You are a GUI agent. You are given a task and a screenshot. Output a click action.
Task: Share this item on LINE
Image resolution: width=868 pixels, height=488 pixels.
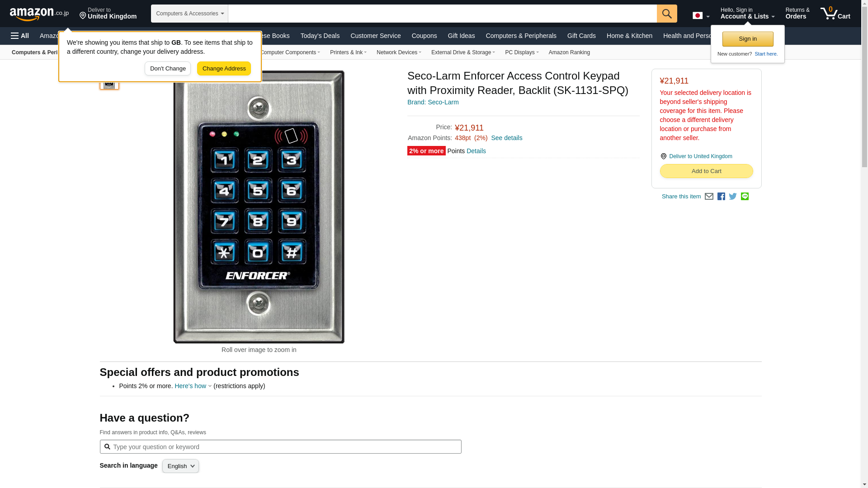(x=745, y=197)
